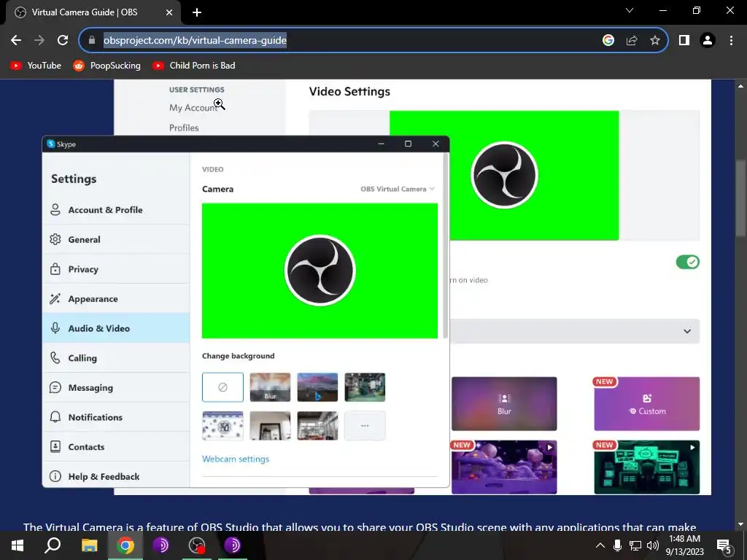Open the network tray icon
The height and width of the screenshot is (560, 747).
(635, 545)
